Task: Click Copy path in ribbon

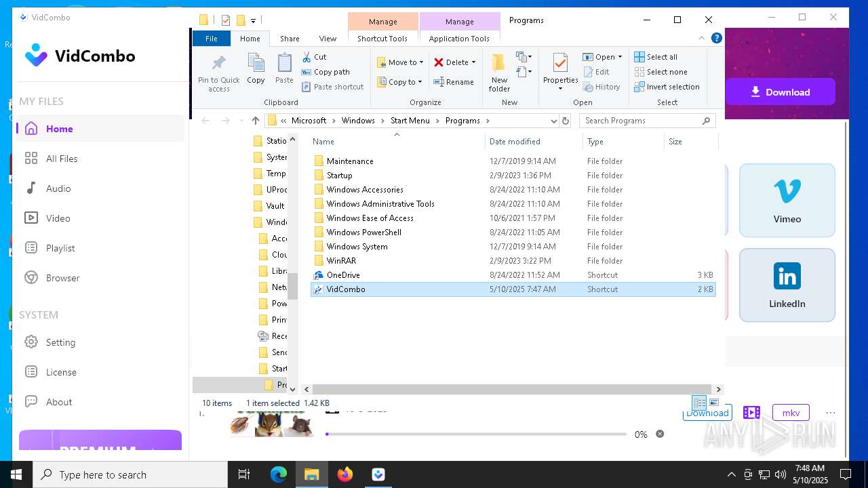Action: click(325, 72)
